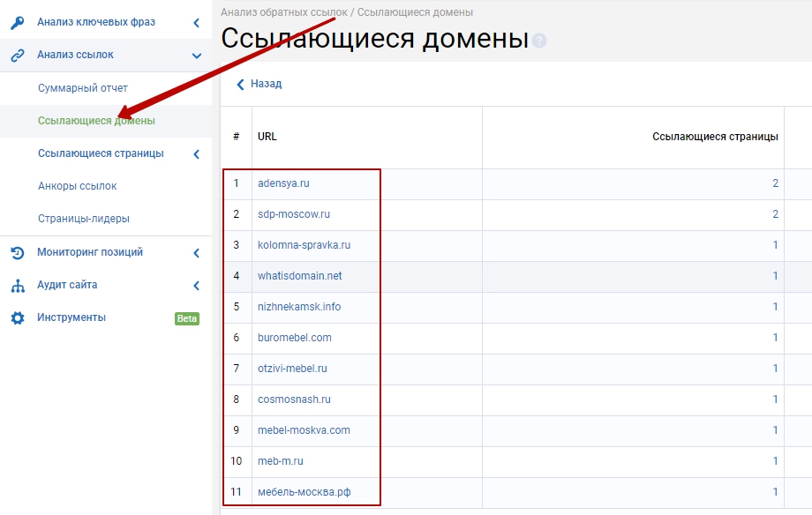The image size is (812, 515).
Task: Open the sdp-moscow.ru domain link
Action: [294, 214]
